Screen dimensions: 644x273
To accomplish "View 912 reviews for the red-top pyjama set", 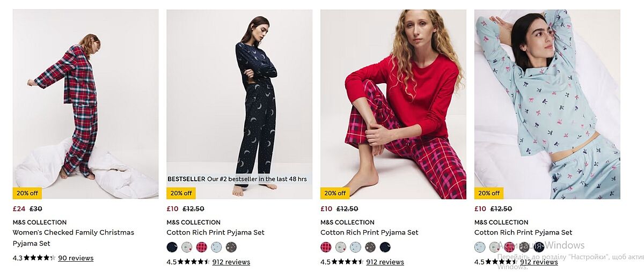I will (385, 262).
